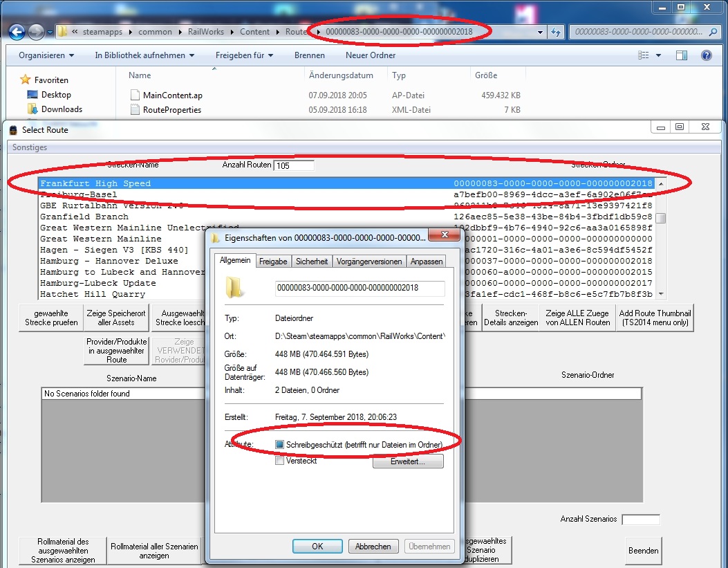Click Add Route Thumbnail button

coord(655,318)
